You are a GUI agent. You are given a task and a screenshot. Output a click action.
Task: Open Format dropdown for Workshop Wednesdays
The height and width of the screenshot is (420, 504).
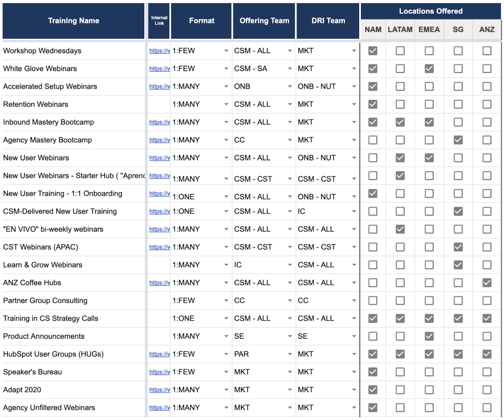click(226, 51)
